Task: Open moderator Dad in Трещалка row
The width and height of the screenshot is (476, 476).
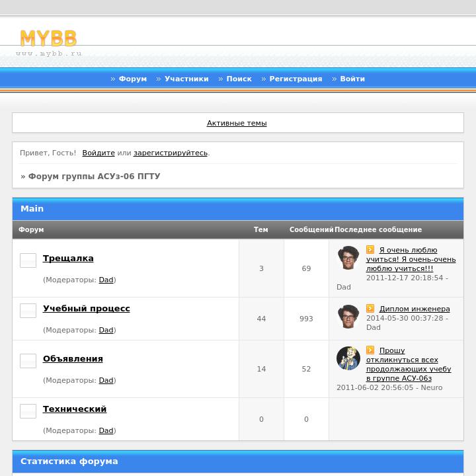Action: coord(106,280)
